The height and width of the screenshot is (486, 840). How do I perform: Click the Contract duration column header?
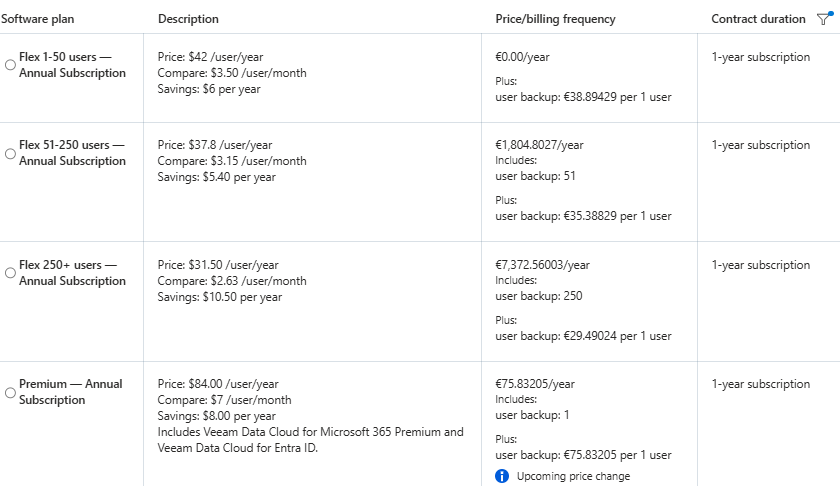click(758, 19)
